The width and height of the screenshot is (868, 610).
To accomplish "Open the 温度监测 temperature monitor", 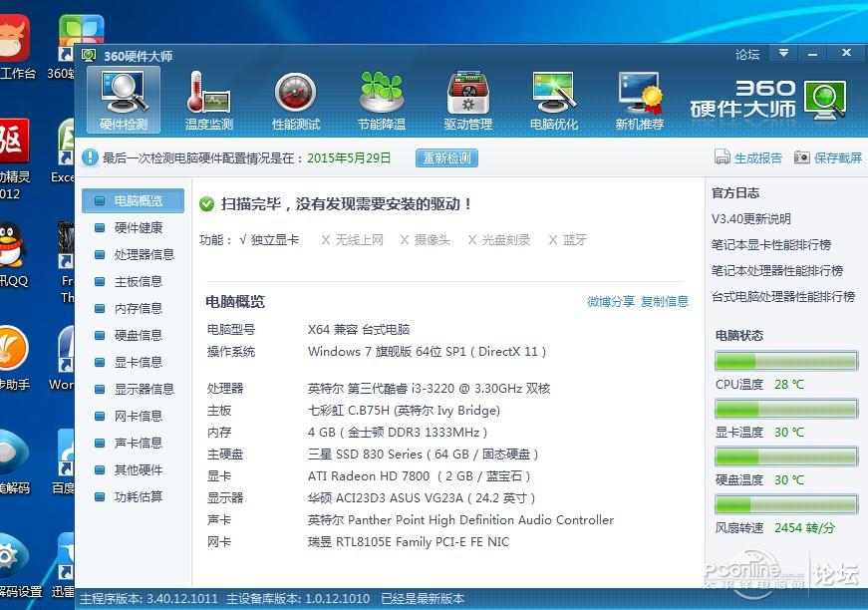I will click(209, 101).
